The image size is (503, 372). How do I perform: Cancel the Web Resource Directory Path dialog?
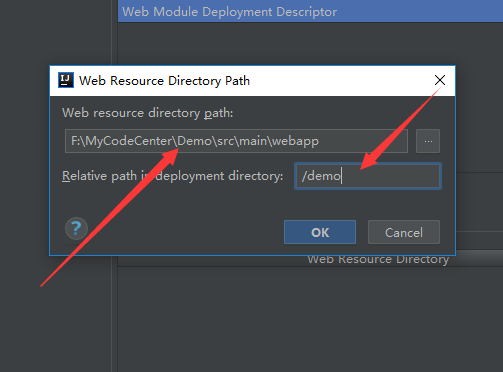404,232
